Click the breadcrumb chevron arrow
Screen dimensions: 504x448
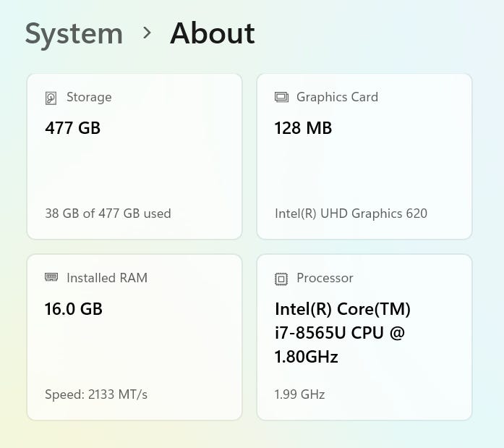pyautogui.click(x=148, y=33)
